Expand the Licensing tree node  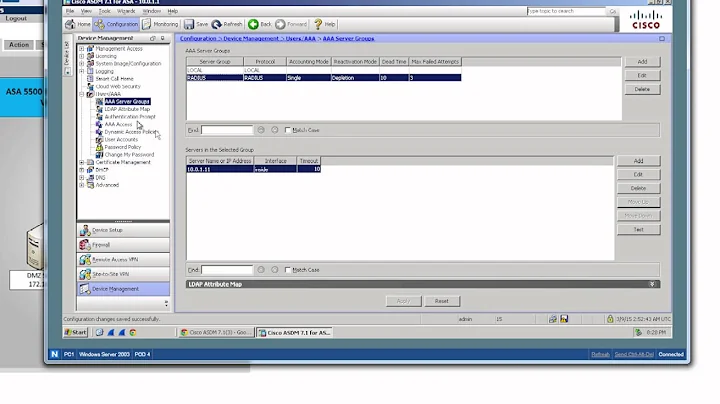click(81, 56)
